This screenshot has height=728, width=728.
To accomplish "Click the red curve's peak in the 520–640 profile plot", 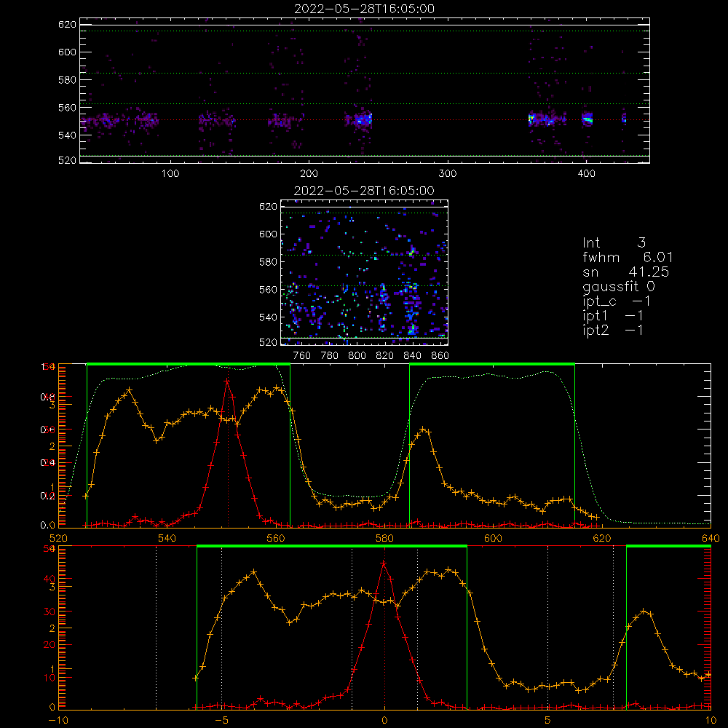I will point(227,381).
